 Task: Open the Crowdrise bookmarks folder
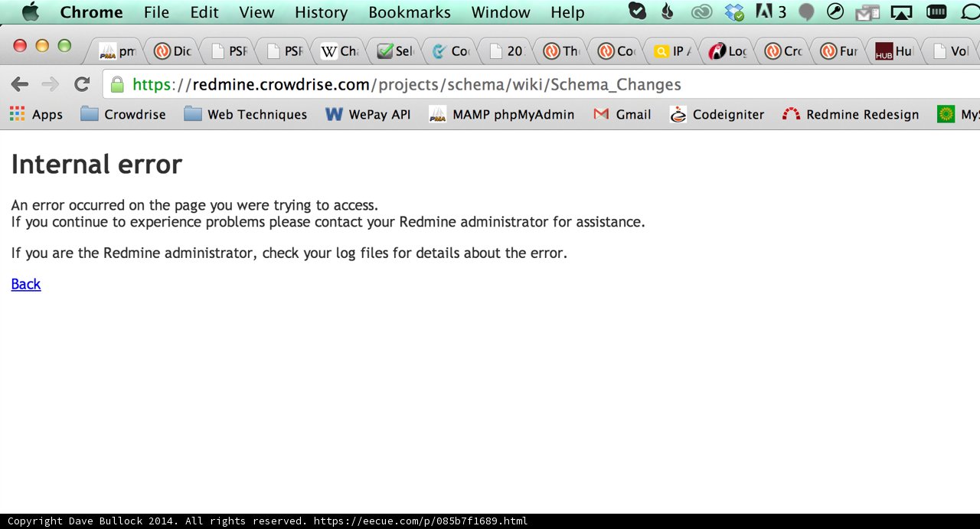(123, 114)
